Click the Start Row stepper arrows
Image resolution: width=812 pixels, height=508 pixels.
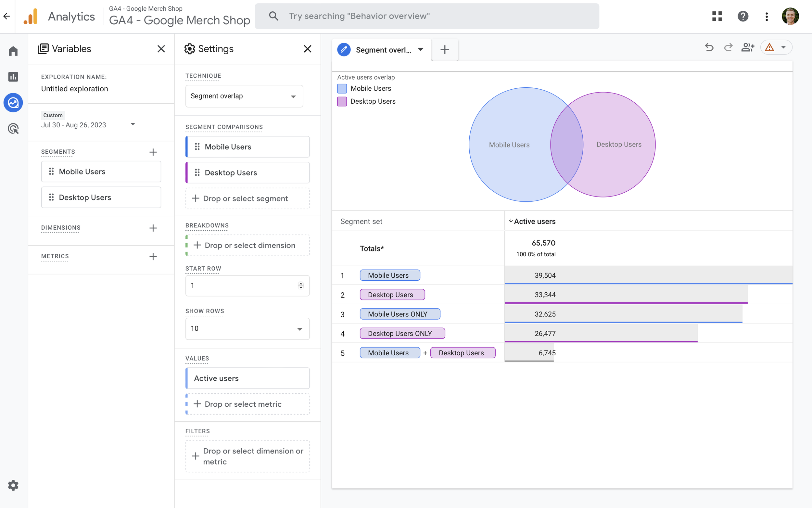point(301,285)
